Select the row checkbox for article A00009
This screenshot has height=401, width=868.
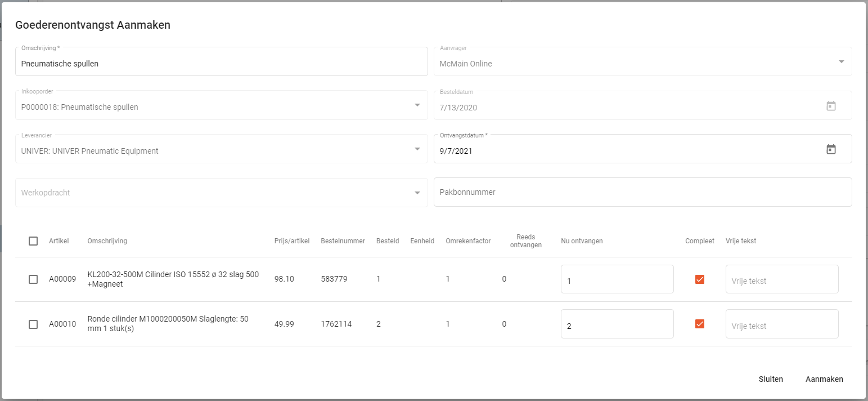click(33, 279)
